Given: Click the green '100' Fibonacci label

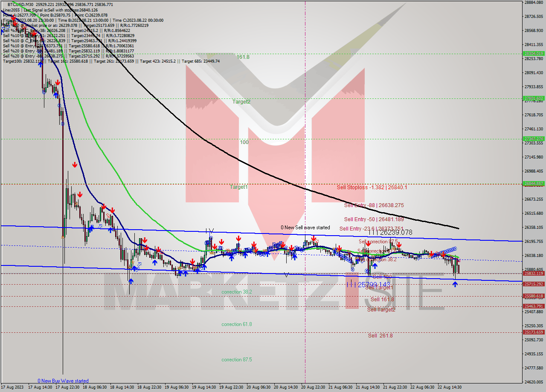Looking at the screenshot, I should click(x=244, y=142).
